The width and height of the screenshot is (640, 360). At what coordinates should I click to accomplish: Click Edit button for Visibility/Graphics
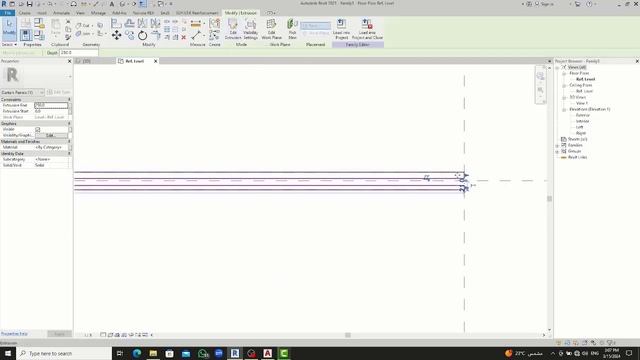[51, 136]
